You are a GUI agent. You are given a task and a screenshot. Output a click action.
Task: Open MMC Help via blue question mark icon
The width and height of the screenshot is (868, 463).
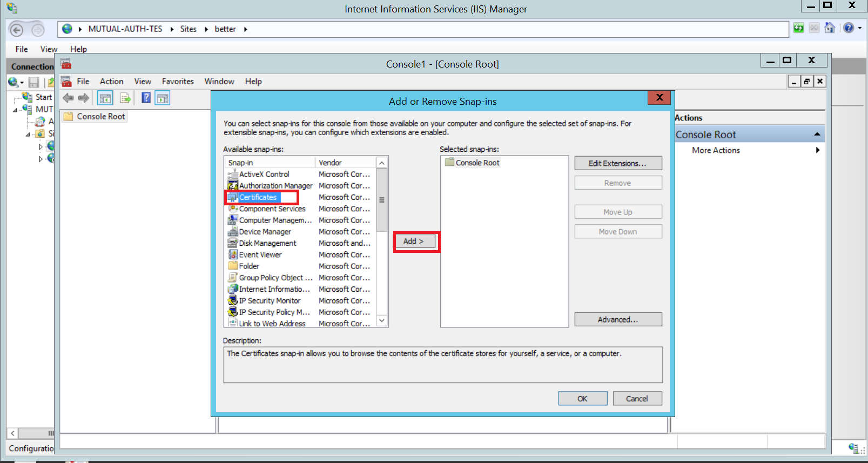tap(146, 98)
